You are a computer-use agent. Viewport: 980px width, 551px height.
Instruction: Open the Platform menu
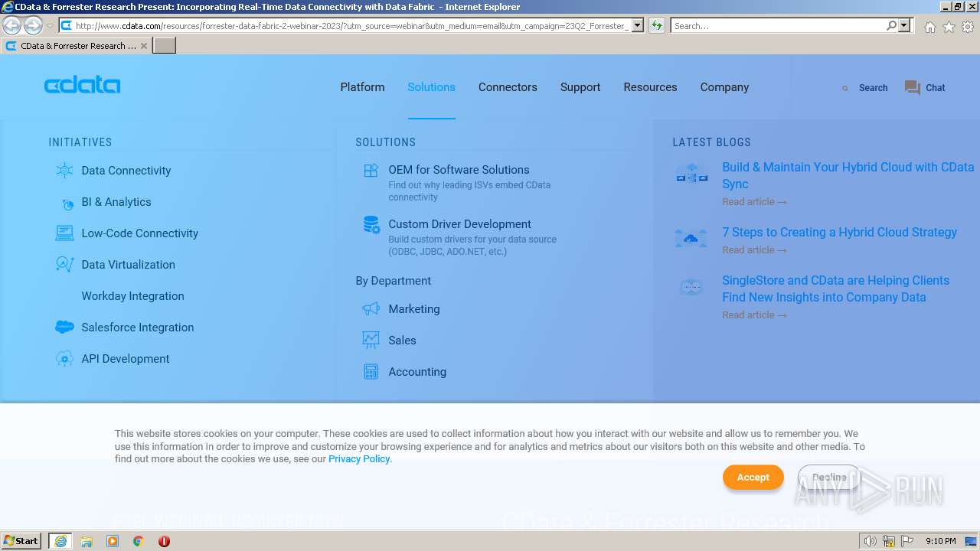click(362, 87)
